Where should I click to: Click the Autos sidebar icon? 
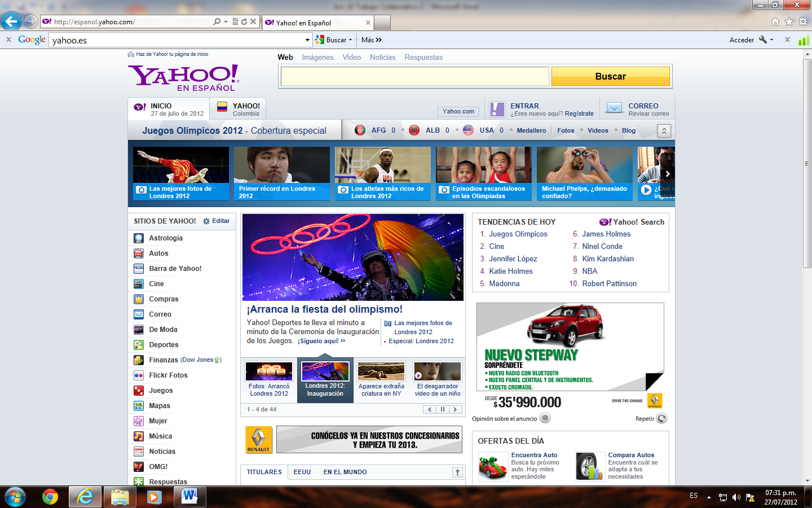[x=139, y=253]
